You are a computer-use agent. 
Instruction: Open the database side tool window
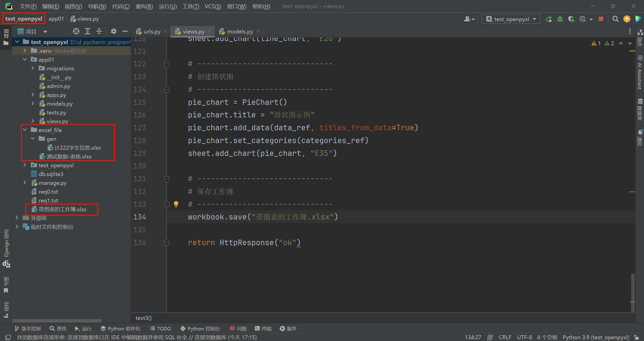tap(640, 110)
